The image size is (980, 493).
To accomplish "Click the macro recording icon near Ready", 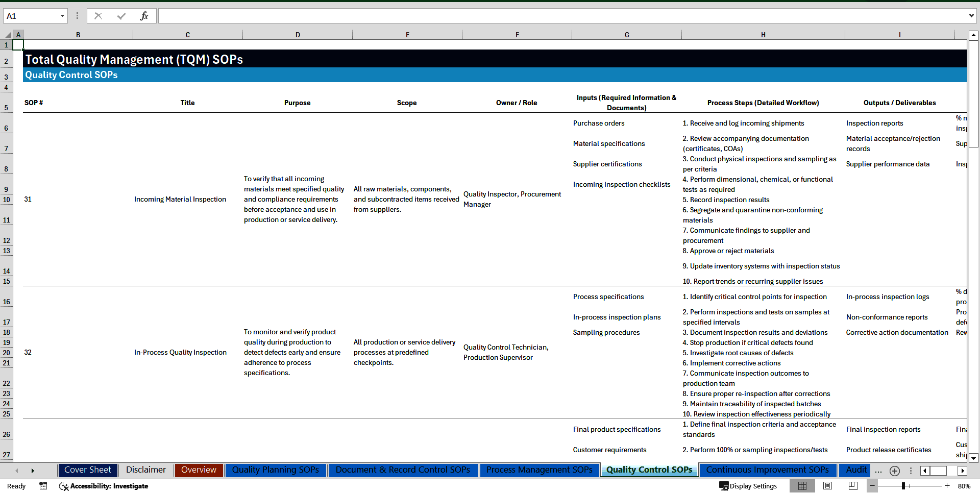I will 43,486.
